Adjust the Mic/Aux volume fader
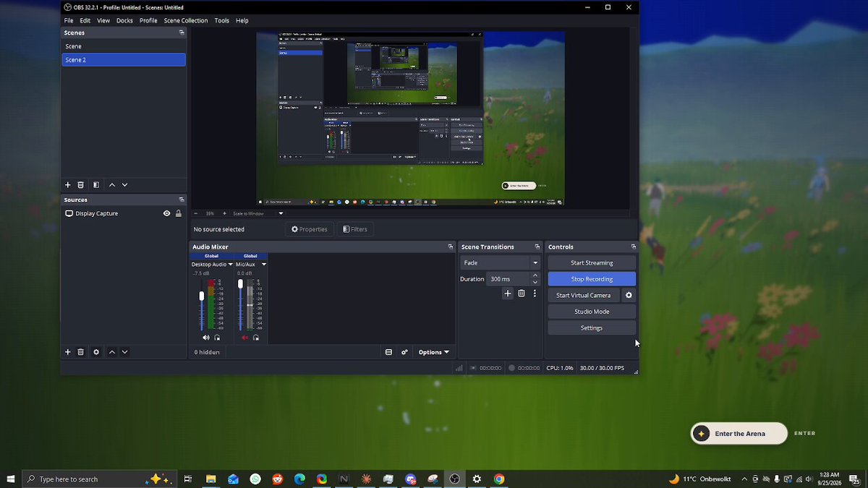868x488 pixels. (x=241, y=284)
